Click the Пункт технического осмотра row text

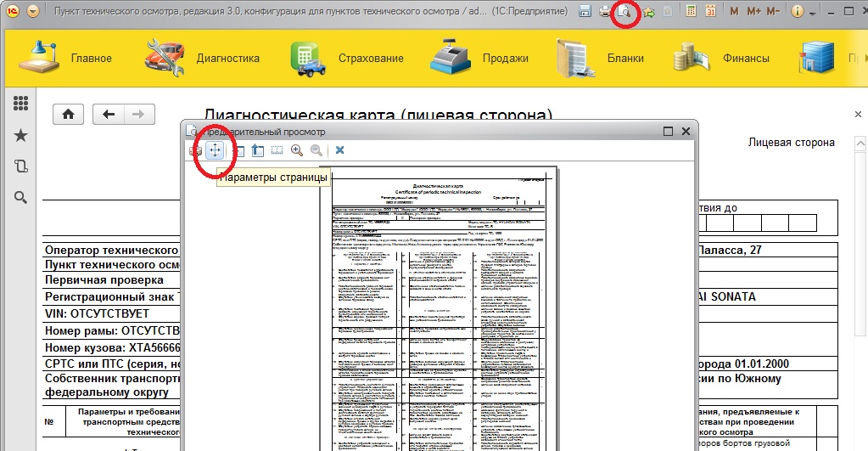tap(112, 264)
